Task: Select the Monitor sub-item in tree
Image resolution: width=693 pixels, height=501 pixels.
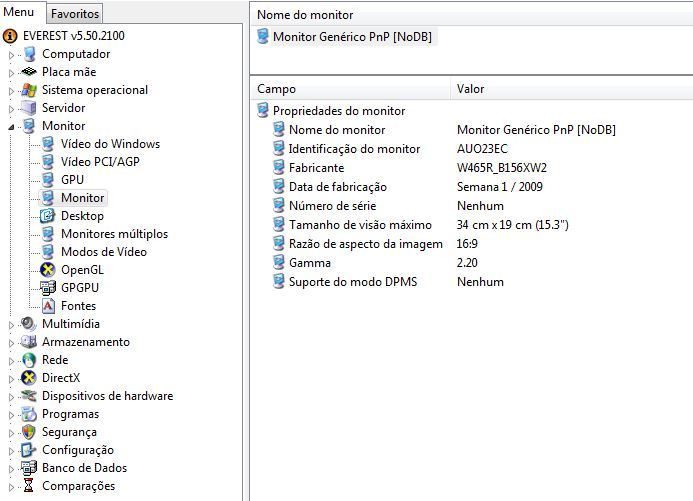Action: tap(83, 198)
